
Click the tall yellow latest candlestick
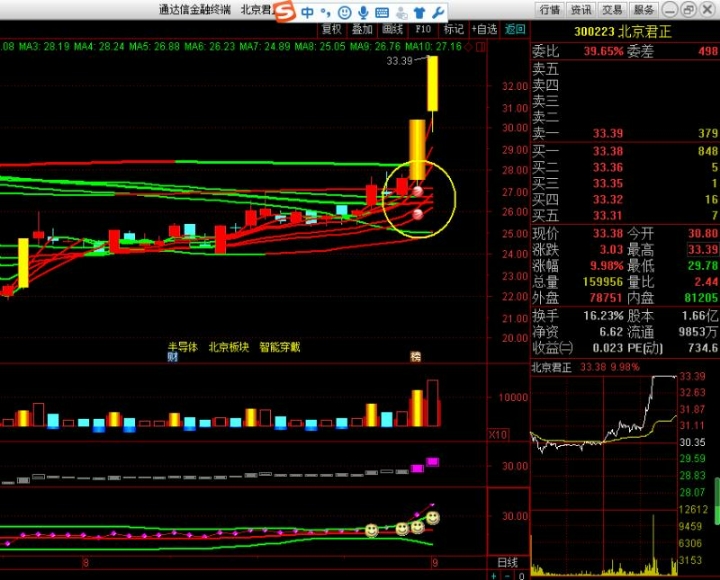433,84
